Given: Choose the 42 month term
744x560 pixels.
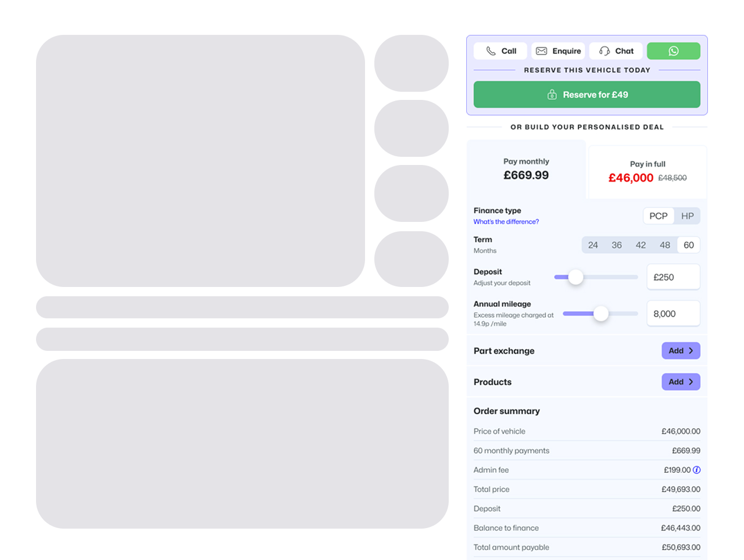Looking at the screenshot, I should [641, 245].
